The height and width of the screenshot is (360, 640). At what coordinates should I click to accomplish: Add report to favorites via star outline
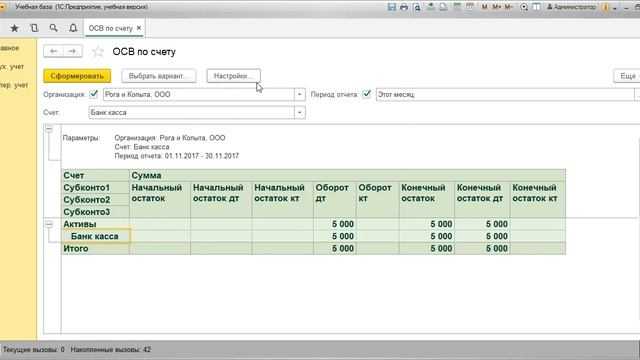point(98,51)
